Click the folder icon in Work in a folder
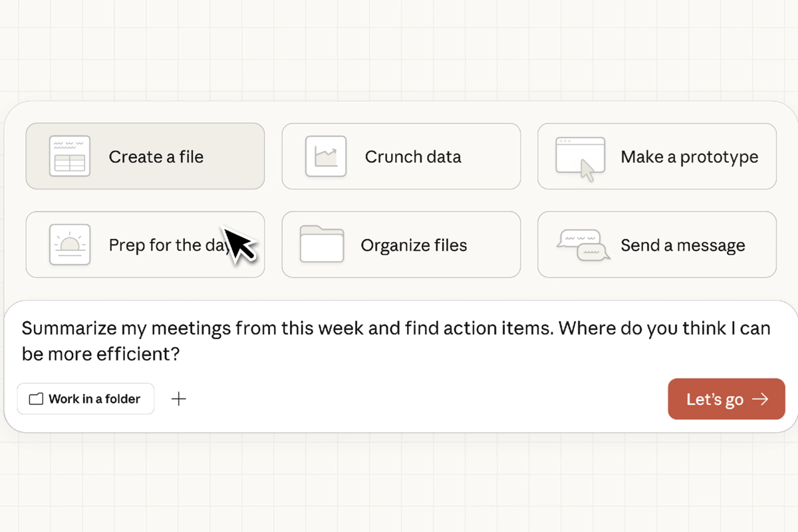798x532 pixels. 36,399
